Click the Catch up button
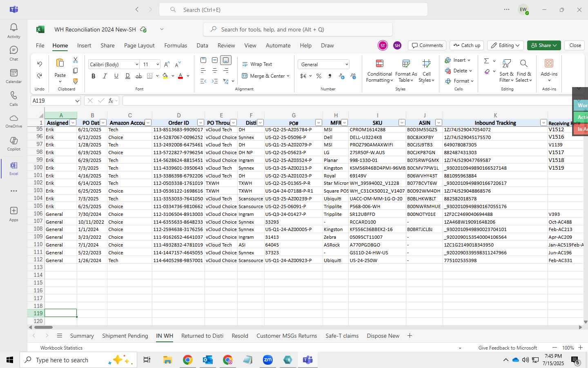Screen dimensions: 588x368 coord(467,45)
